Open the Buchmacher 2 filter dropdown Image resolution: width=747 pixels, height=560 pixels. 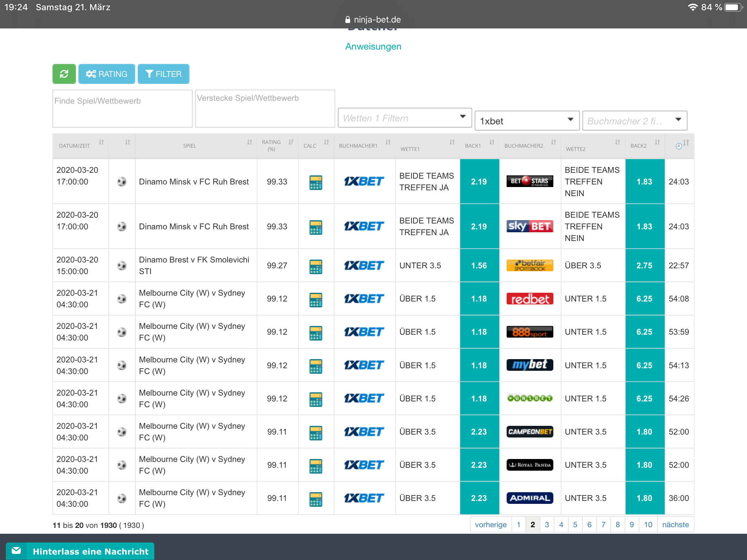635,121
